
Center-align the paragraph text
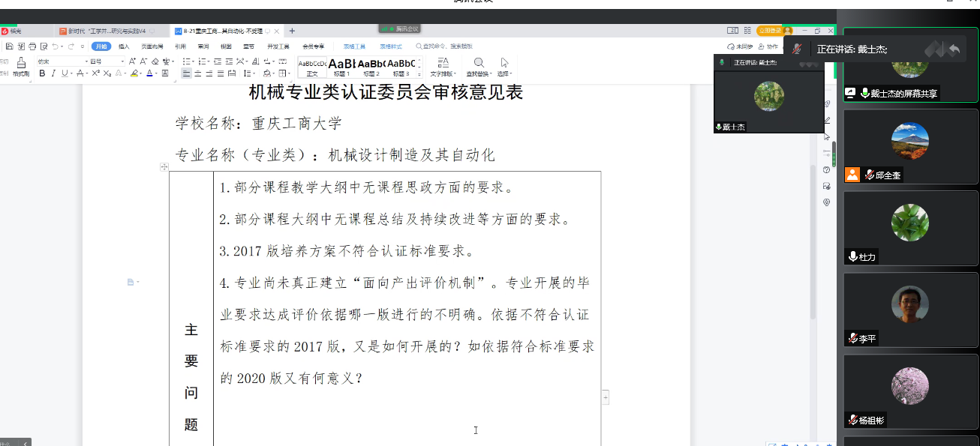tap(197, 73)
